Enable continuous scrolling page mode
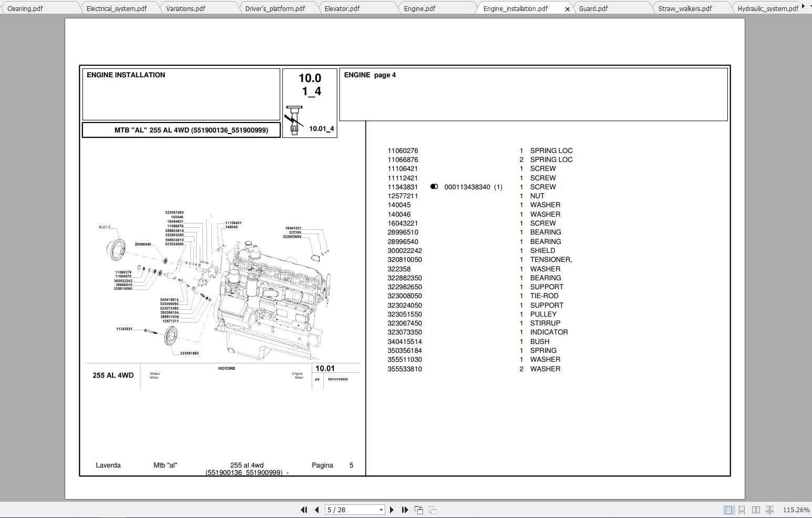Image resolution: width=812 pixels, height=518 pixels. coord(742,510)
